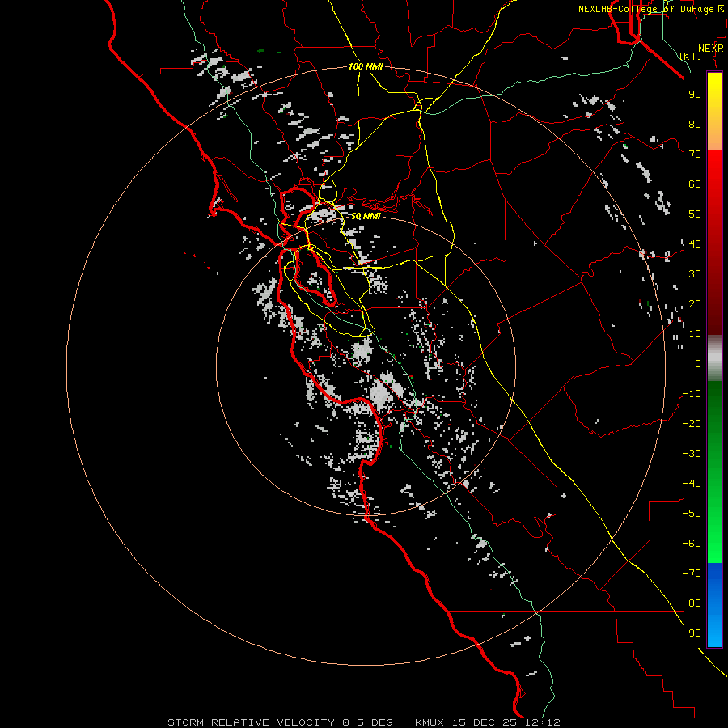Click "STORM RELATIVE VELOCITY" in the footer
This screenshot has width=728, height=728.
(x=251, y=722)
